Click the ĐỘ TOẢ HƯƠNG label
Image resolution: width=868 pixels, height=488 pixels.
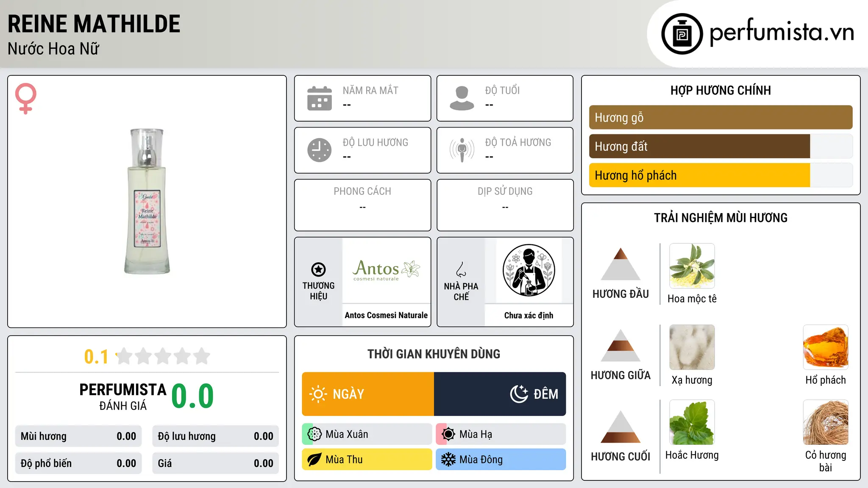[518, 142]
